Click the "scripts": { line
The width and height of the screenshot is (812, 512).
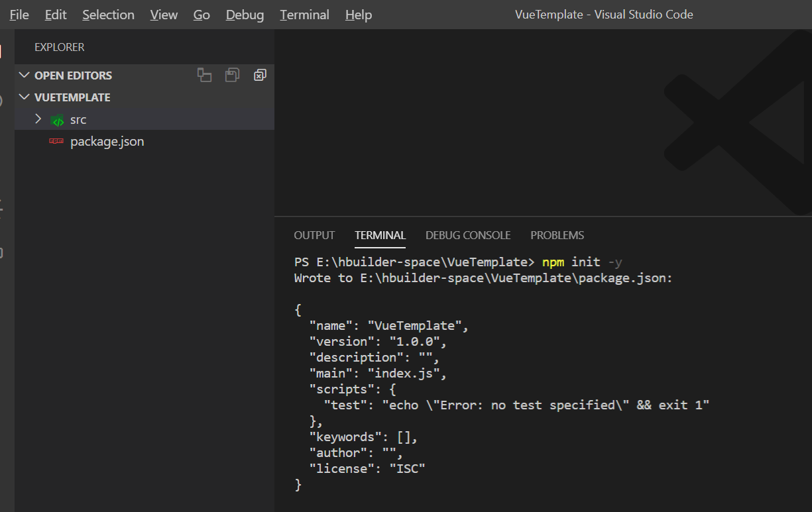352,389
